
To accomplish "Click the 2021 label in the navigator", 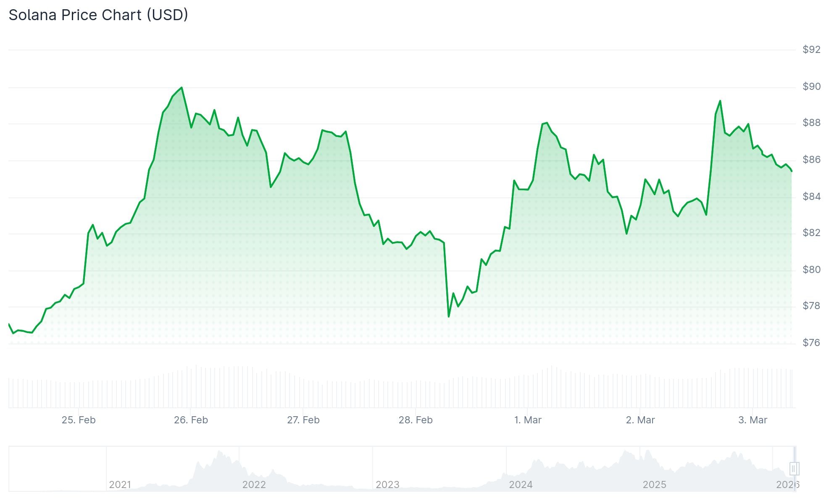I will (x=120, y=485).
